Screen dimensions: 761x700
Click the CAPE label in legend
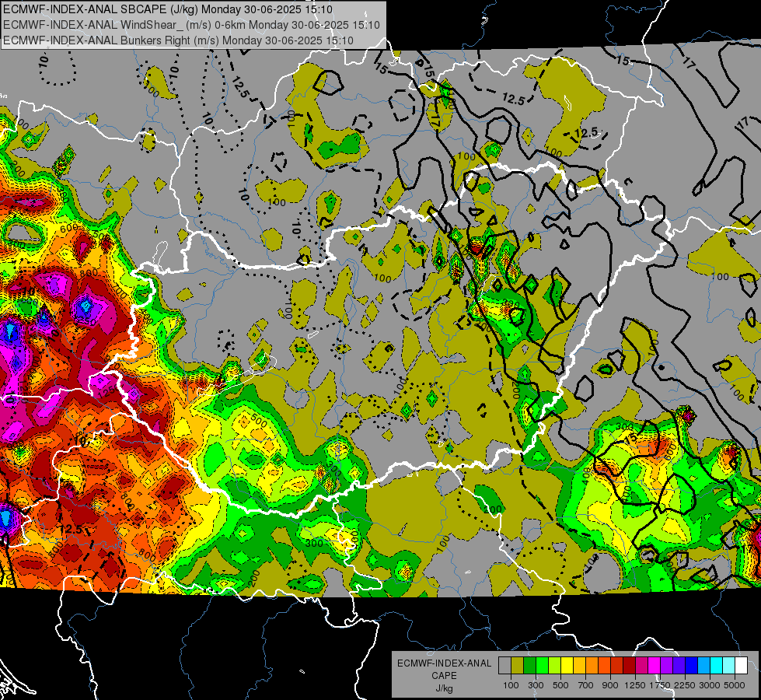[444, 676]
